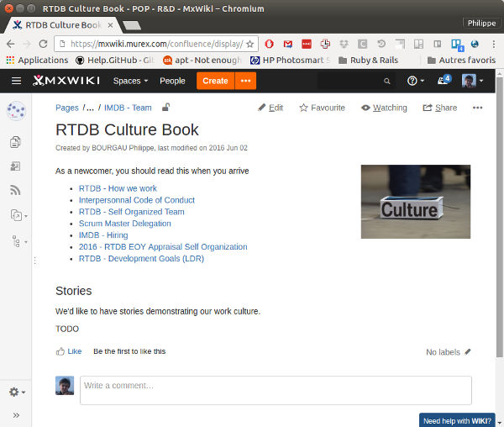Open the Autres favoris bookmark folder
Screen dimensions: 504x427
click(461, 61)
